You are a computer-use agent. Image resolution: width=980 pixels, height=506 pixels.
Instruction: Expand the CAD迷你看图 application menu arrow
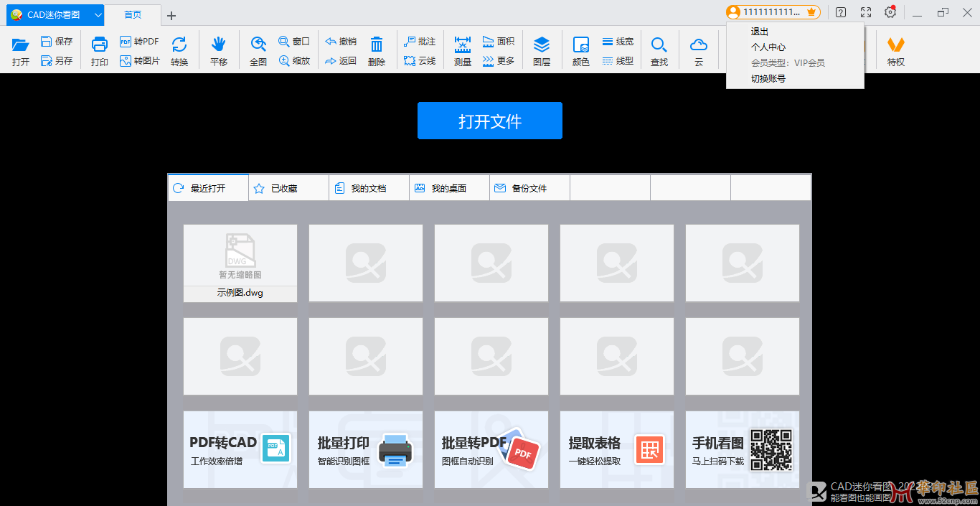(x=98, y=15)
